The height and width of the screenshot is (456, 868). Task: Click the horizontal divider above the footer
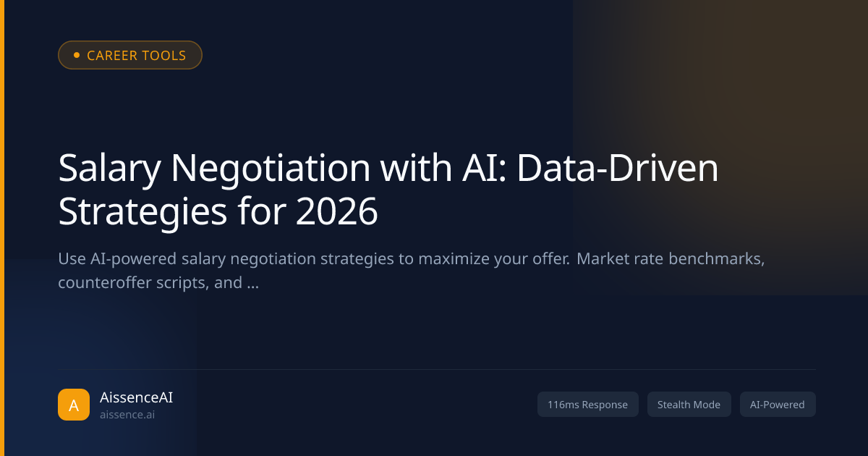437,369
